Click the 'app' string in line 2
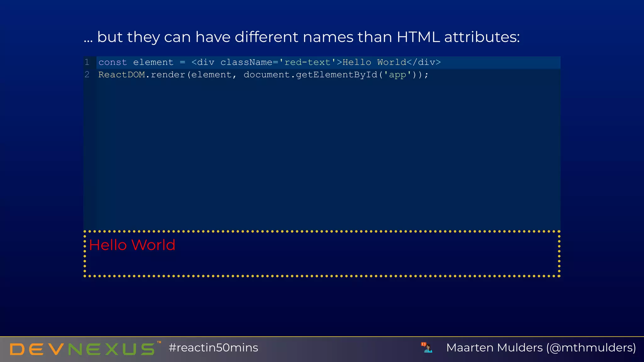644x362 pixels. pyautogui.click(x=397, y=75)
